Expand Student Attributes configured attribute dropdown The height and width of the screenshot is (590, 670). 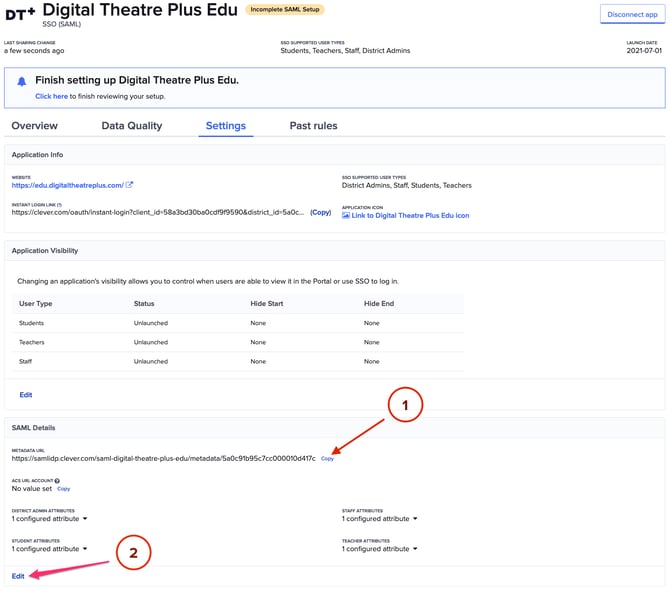[49, 549]
